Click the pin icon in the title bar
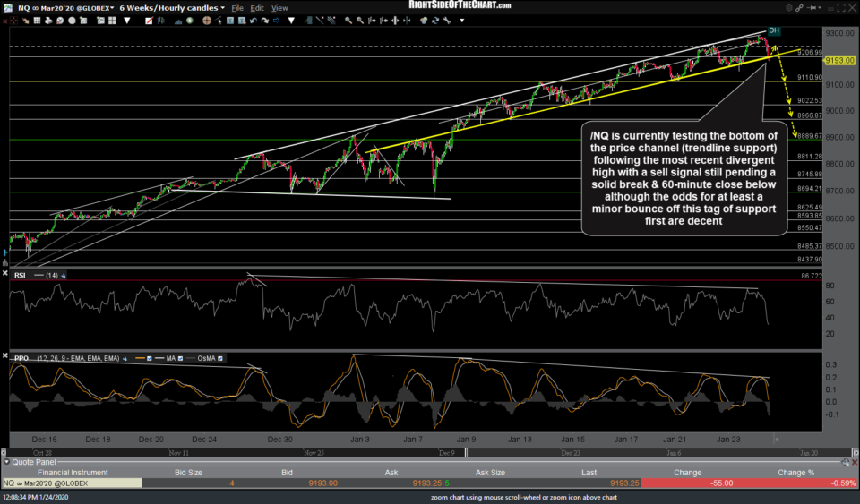 [x=812, y=8]
